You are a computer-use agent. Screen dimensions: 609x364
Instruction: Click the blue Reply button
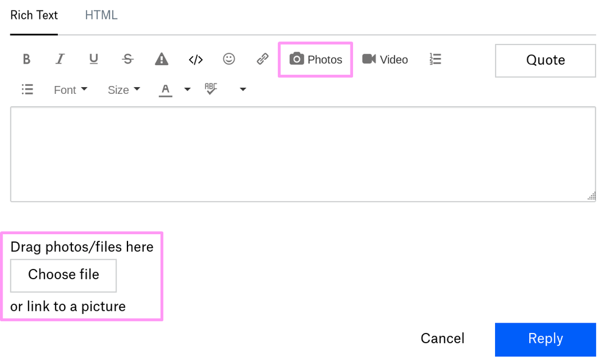click(545, 339)
